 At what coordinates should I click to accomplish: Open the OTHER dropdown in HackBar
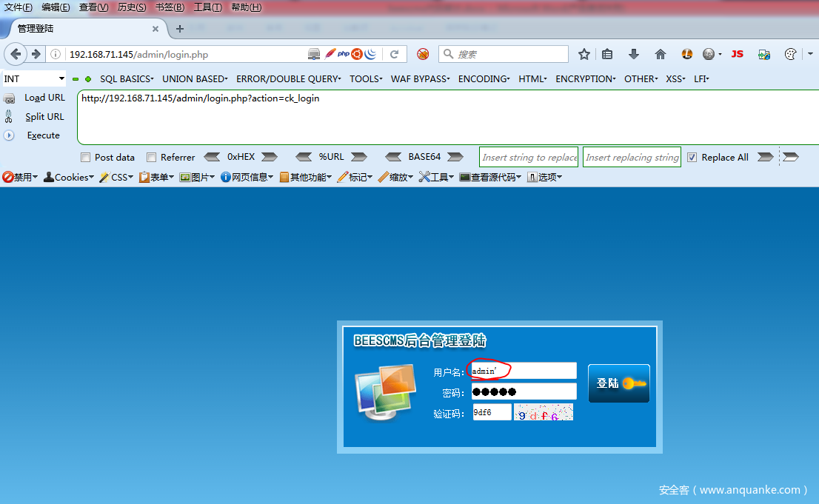(641, 79)
